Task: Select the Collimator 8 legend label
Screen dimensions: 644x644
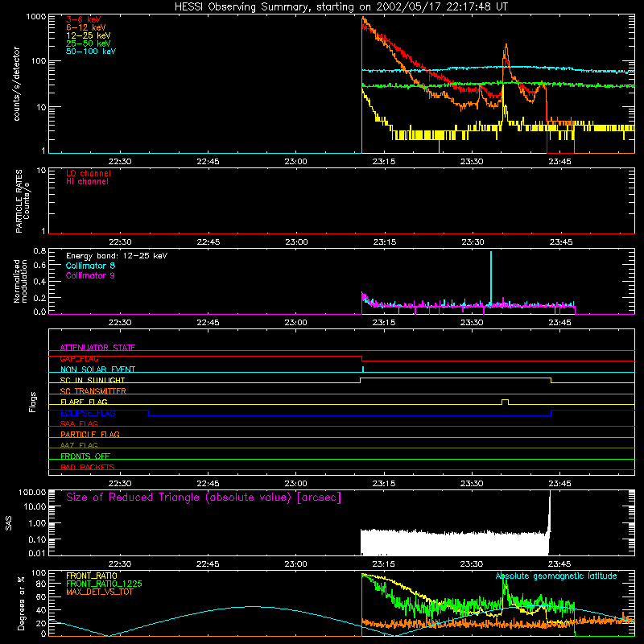Action: [90, 266]
